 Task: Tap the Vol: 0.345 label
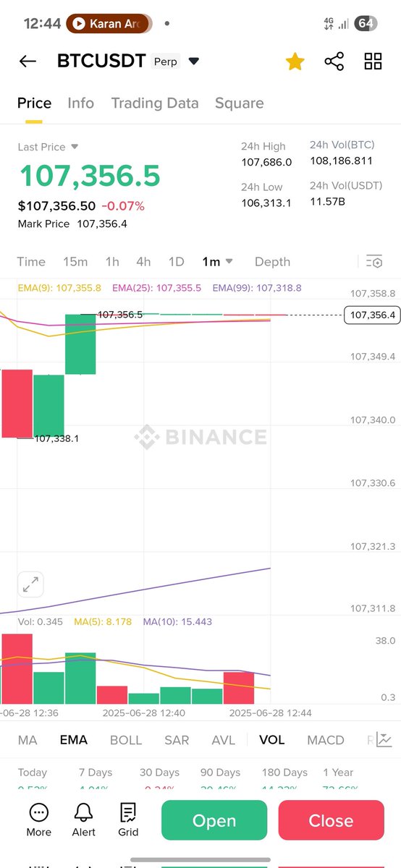pyautogui.click(x=41, y=622)
